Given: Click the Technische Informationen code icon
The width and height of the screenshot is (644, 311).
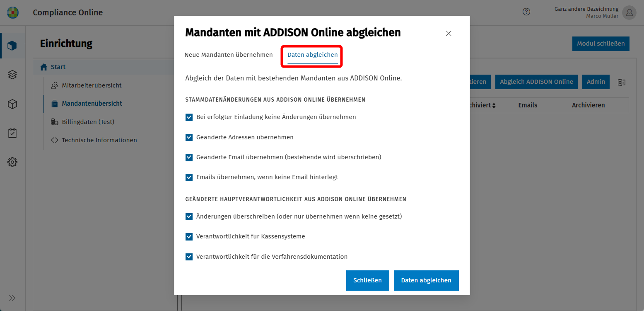Looking at the screenshot, I should [55, 140].
